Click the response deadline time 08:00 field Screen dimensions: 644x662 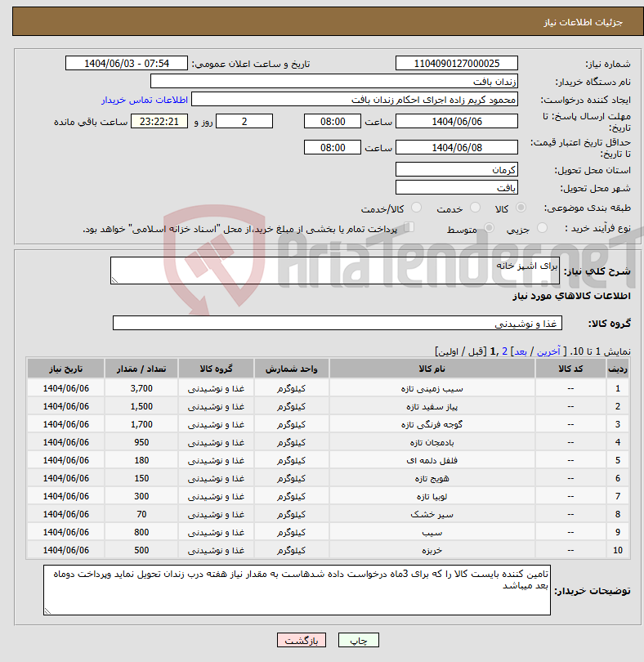(x=333, y=122)
